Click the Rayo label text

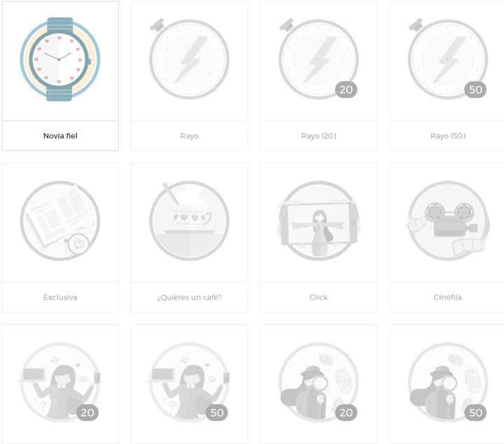coord(189,136)
